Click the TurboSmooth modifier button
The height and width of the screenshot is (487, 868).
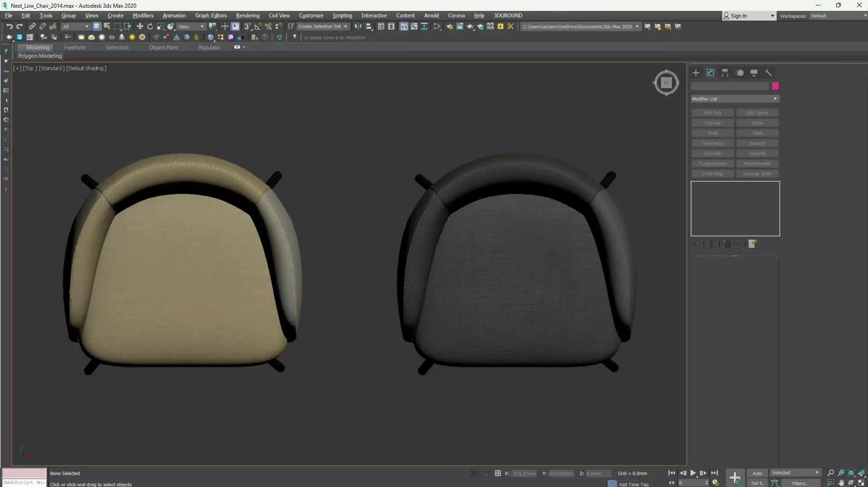pyautogui.click(x=712, y=163)
